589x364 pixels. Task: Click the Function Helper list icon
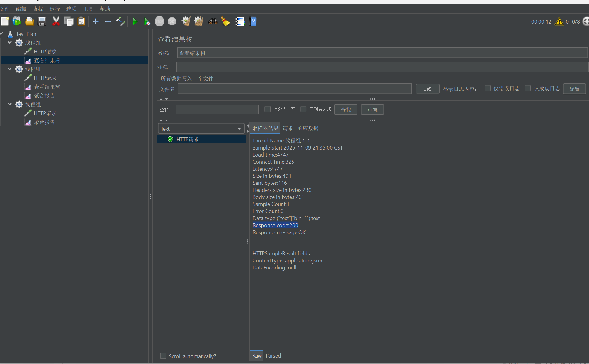coord(240,21)
